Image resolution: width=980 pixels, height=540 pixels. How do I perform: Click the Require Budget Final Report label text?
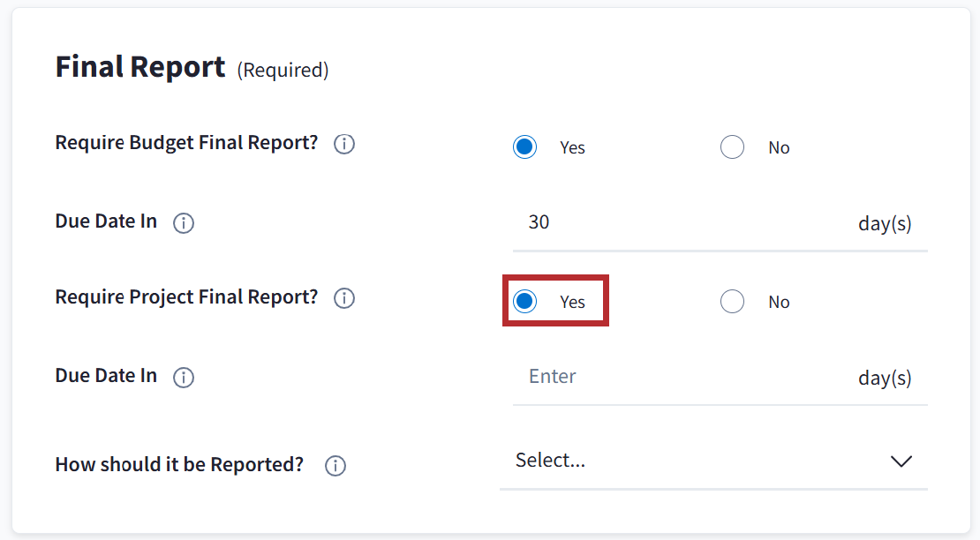[x=186, y=143]
